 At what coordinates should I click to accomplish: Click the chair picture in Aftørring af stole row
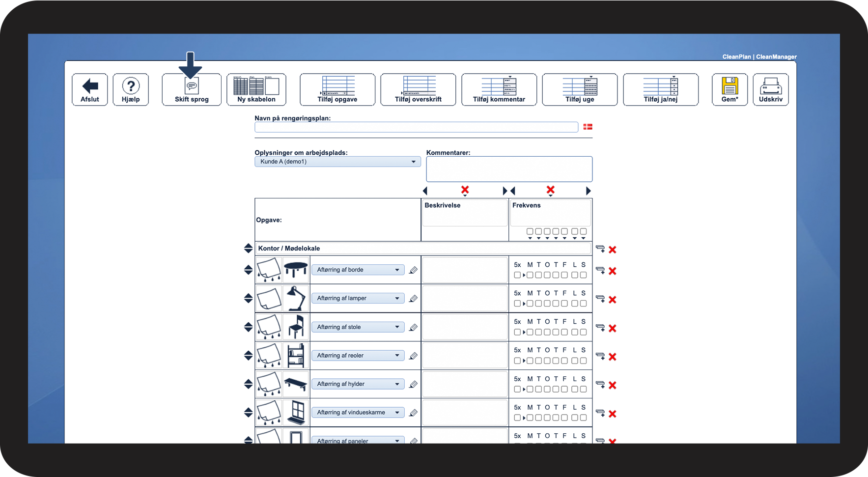(296, 327)
